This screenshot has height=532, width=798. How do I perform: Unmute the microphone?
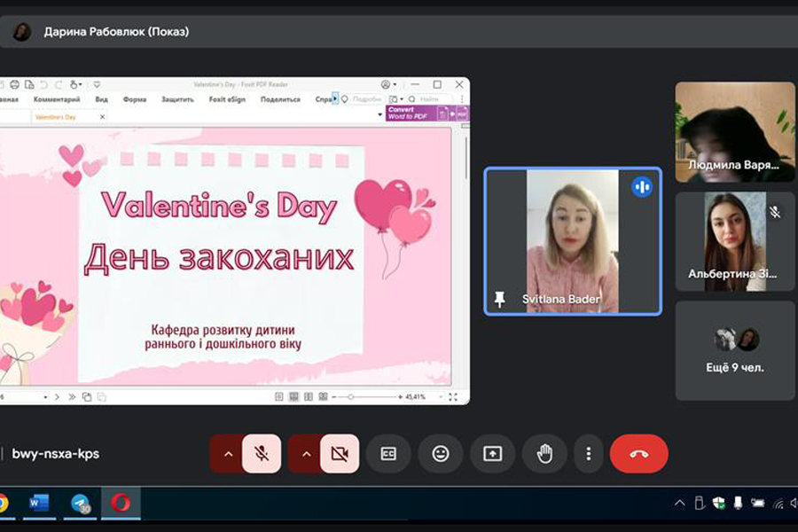pyautogui.click(x=262, y=454)
